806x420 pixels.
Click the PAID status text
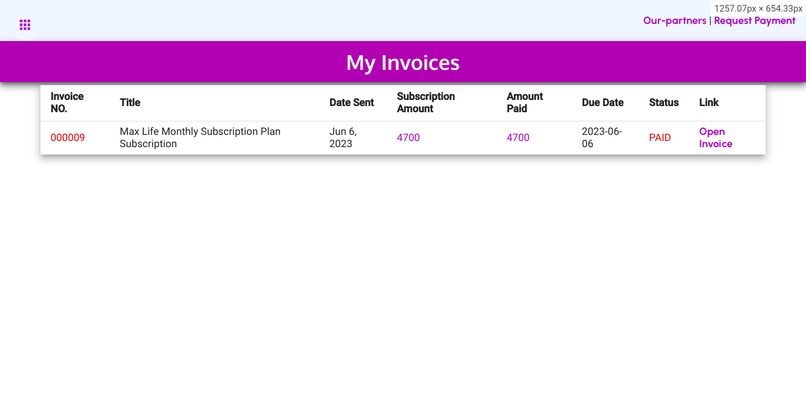tap(660, 138)
